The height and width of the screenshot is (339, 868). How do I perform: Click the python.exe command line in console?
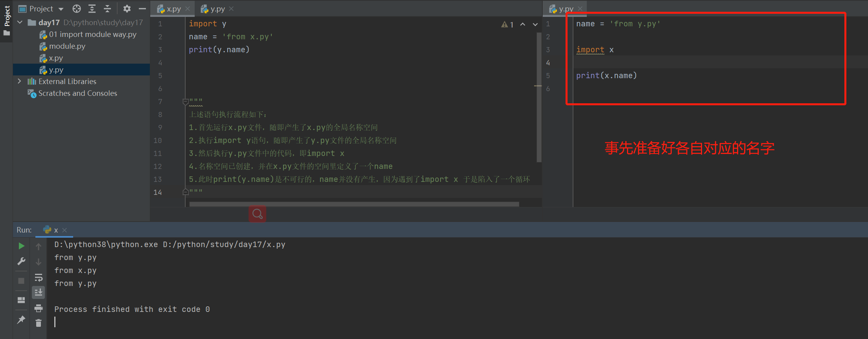(x=170, y=245)
